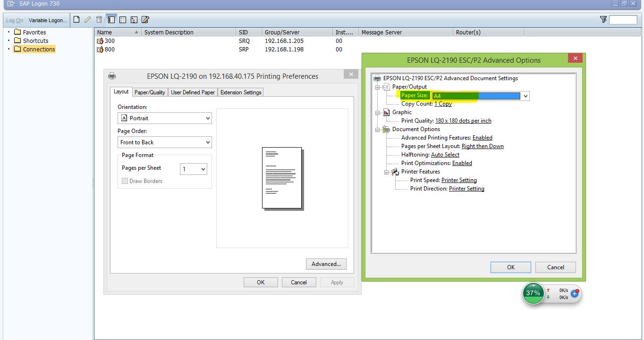Select server address 192.168.1.205 cell

[284, 41]
